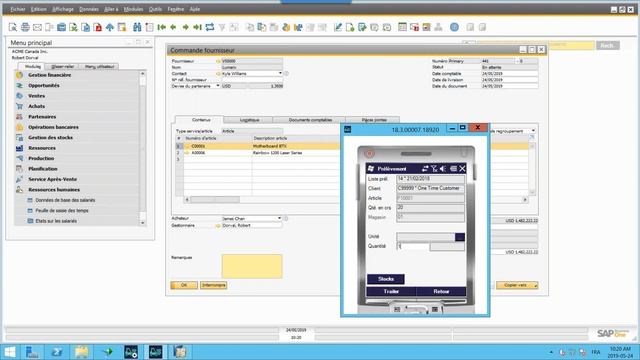The width and height of the screenshot is (640, 360).
Task: Jump to the first data record
Action: (x=162, y=27)
